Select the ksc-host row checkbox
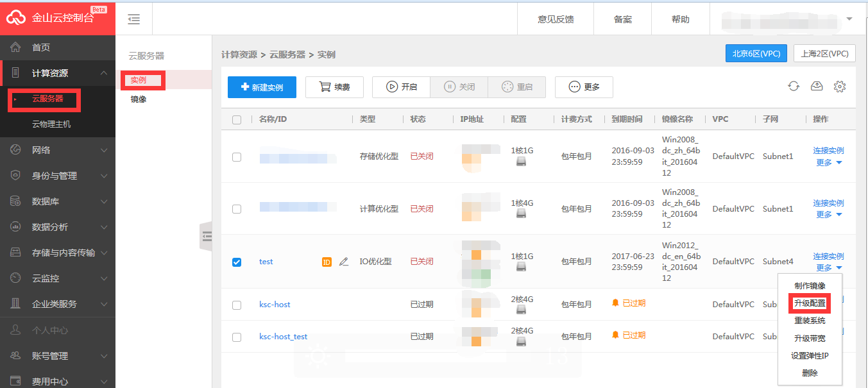 (x=237, y=305)
